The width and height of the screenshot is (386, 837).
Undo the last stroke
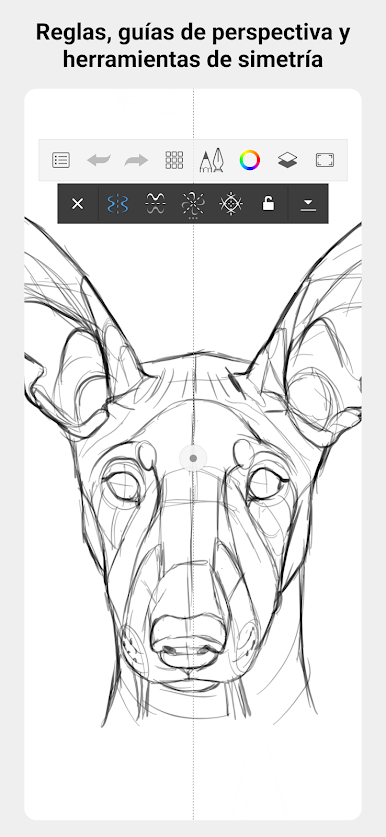(x=99, y=160)
